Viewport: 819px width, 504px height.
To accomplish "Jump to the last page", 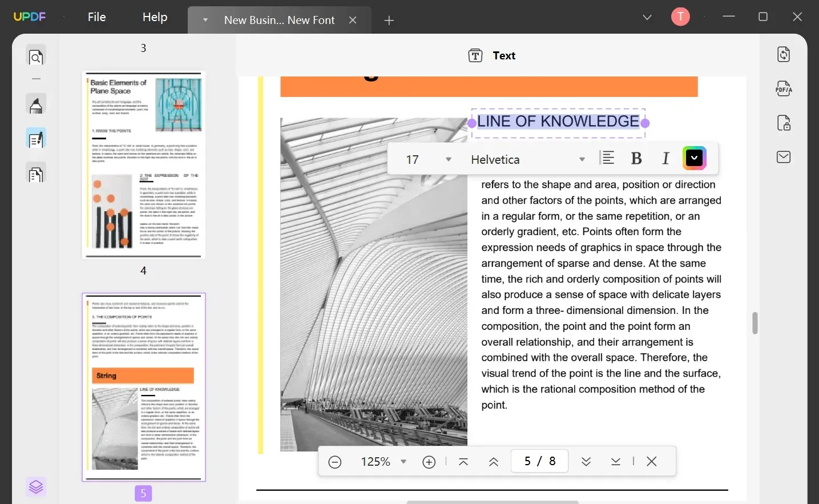I will click(616, 461).
